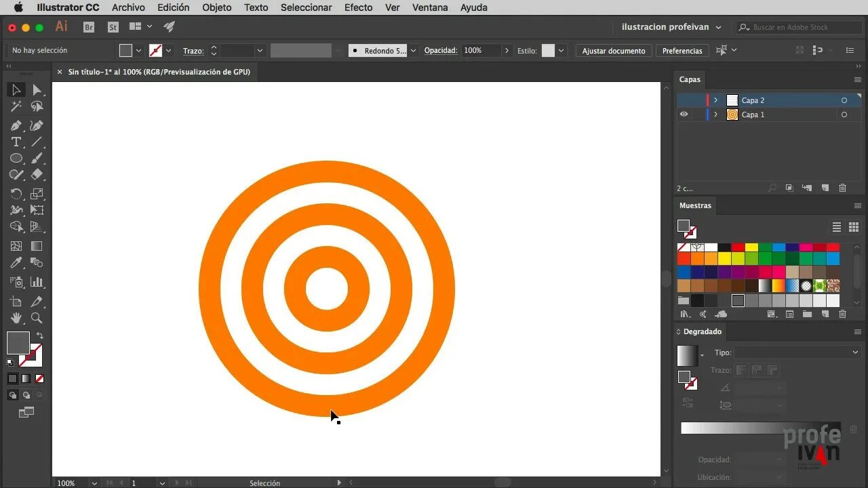The image size is (868, 488).
Task: Select the Warp width tool
Action: pyautogui.click(x=16, y=210)
